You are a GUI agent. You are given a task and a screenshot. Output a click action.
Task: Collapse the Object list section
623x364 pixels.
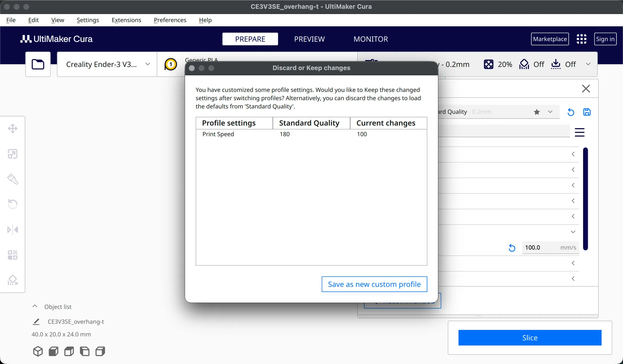[35, 306]
